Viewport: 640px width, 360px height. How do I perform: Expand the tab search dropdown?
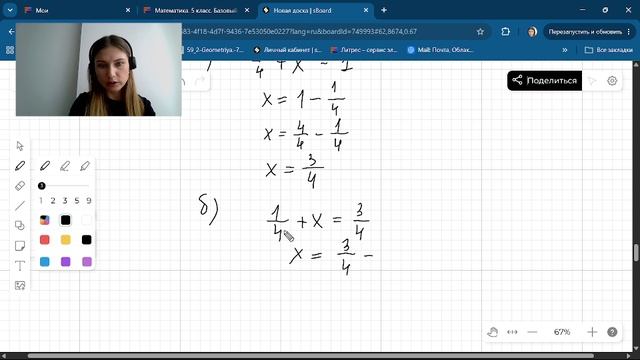[x=10, y=10]
